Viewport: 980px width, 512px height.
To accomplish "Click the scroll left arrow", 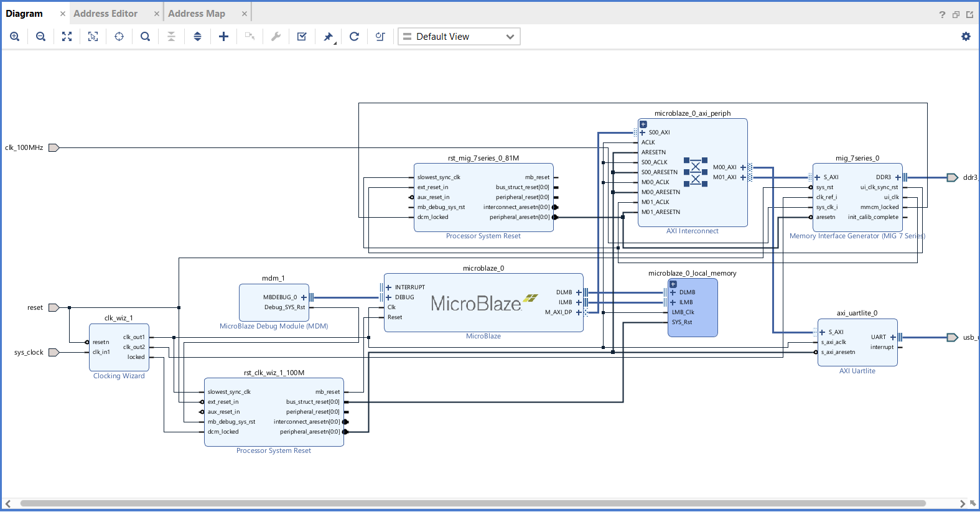I will point(8,503).
